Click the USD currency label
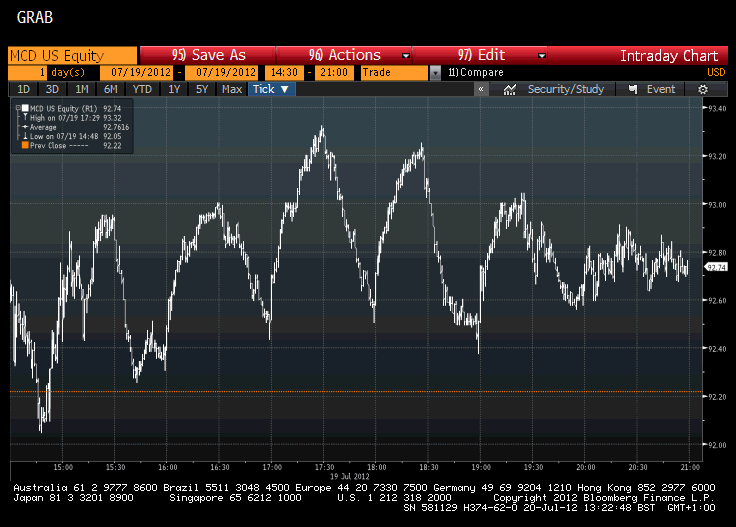Screen dimensions: 736x527 [716, 73]
